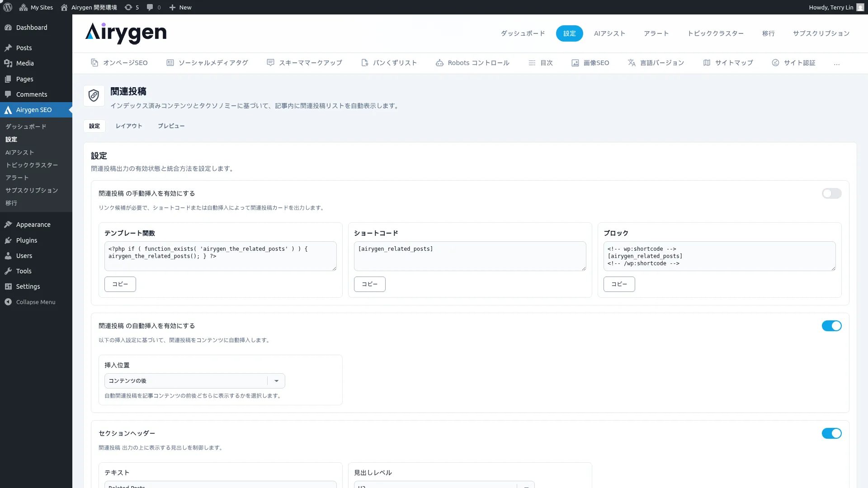Click the パンくずリスト icon
This screenshot has width=868, height=488.
365,63
